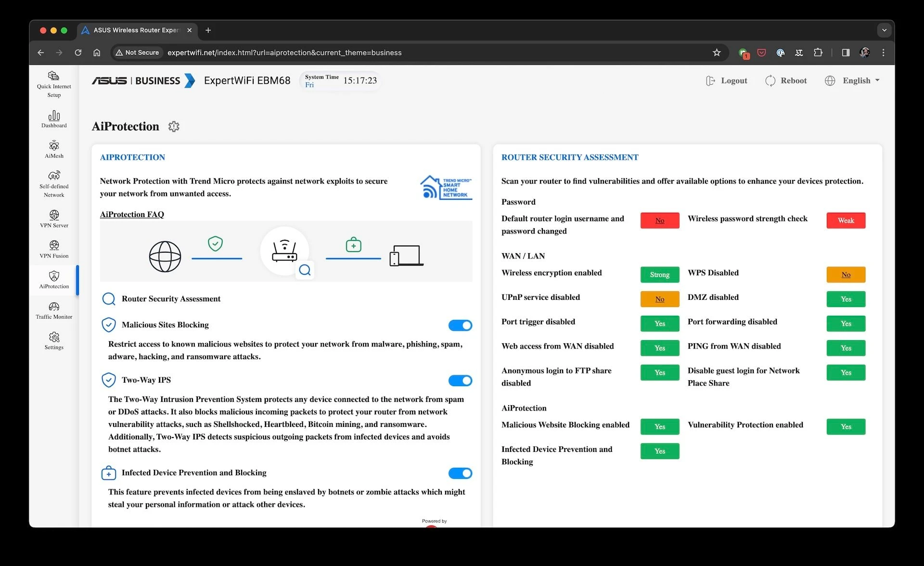Open Self-defined Network section
924x566 pixels.
click(x=54, y=184)
